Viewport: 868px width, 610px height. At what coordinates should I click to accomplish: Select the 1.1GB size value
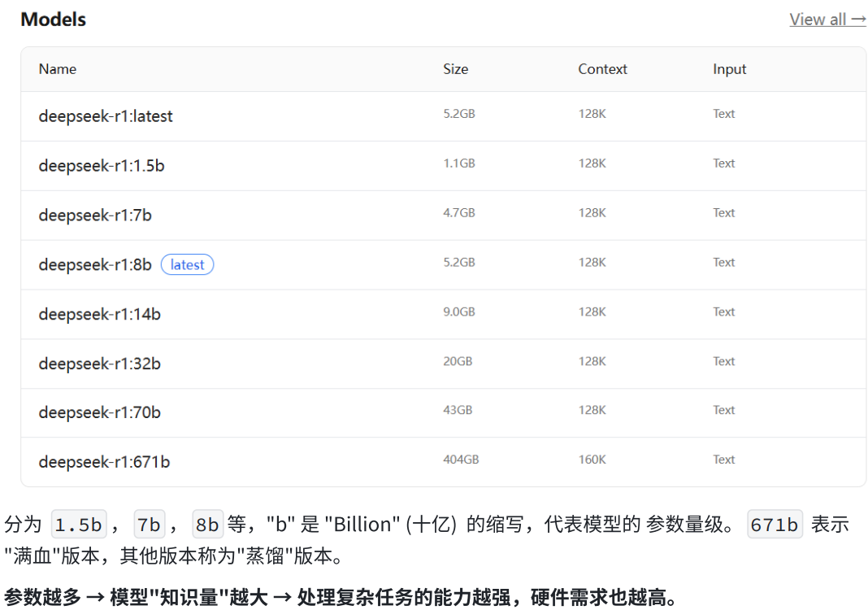click(x=459, y=163)
